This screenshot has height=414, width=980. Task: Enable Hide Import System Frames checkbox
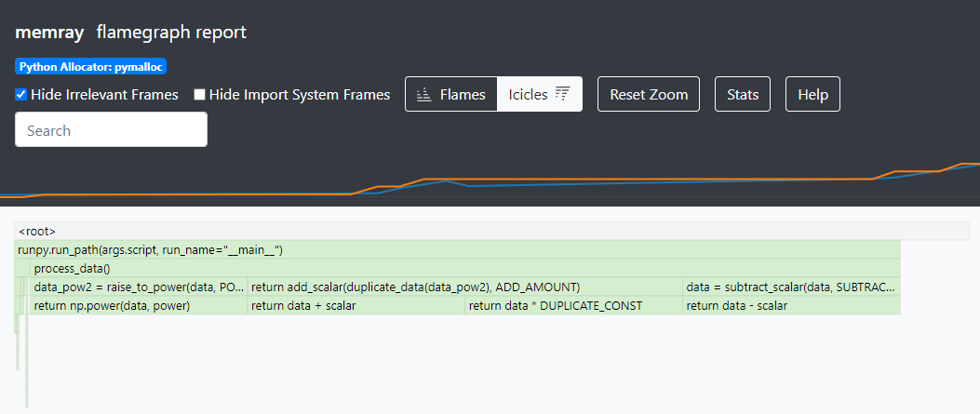coord(199,95)
